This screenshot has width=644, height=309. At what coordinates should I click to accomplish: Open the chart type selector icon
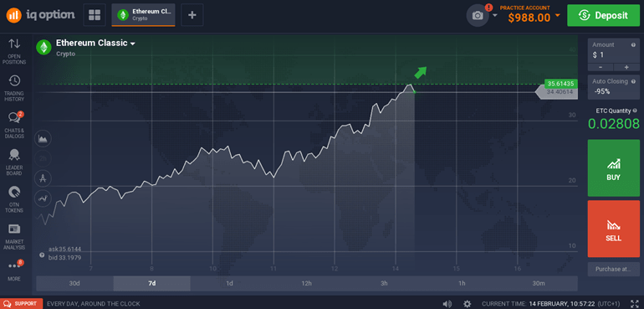pyautogui.click(x=43, y=139)
